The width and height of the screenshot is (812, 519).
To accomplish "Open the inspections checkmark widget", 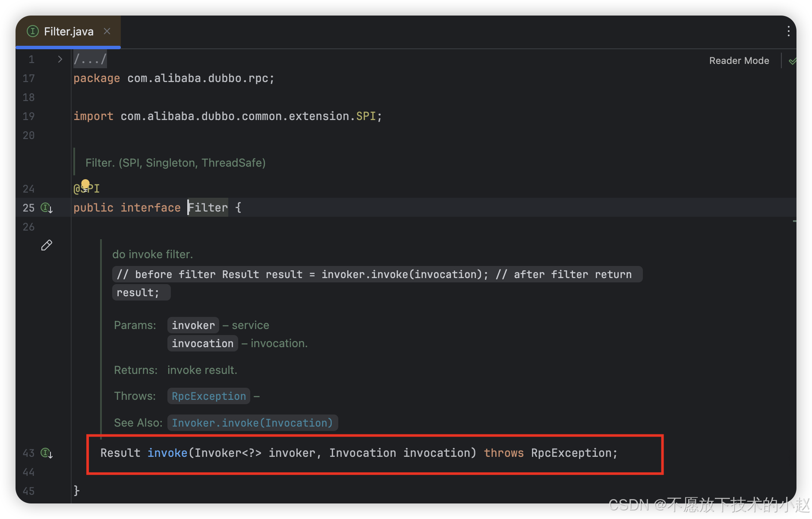I will pyautogui.click(x=792, y=61).
